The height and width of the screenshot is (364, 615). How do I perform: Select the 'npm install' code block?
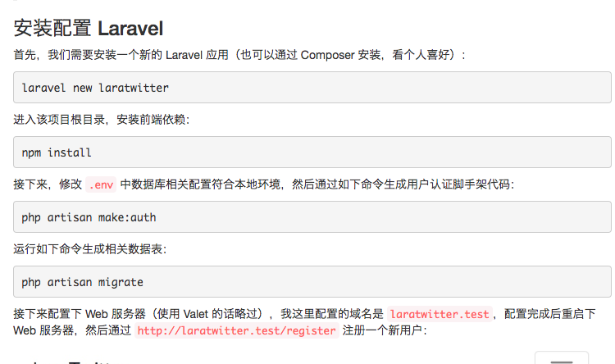click(312, 152)
